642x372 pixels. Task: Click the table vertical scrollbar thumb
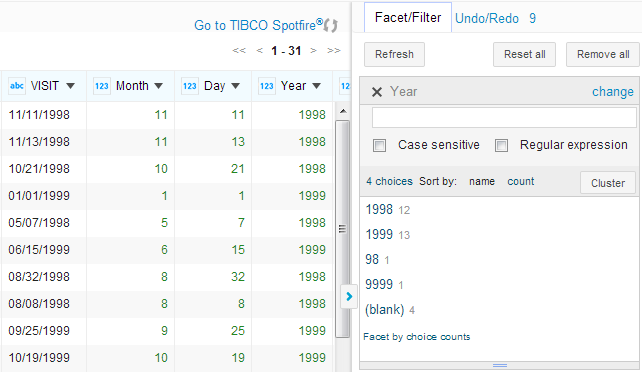click(x=343, y=229)
